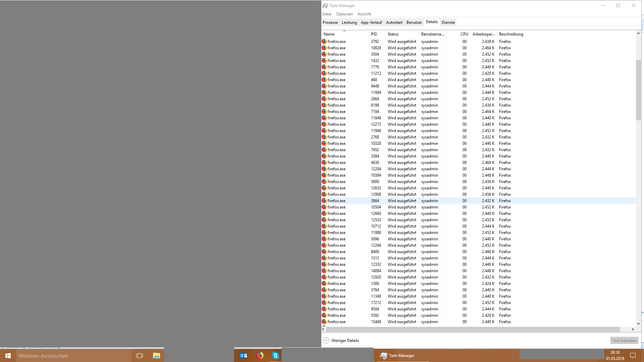The image size is (644, 362).
Task: Click Firefox icon of process PID 3792
Action: tap(324, 42)
